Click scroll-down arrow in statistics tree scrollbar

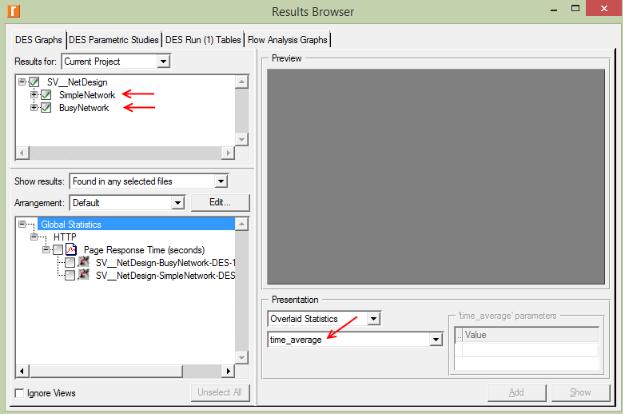pyautogui.click(x=242, y=357)
